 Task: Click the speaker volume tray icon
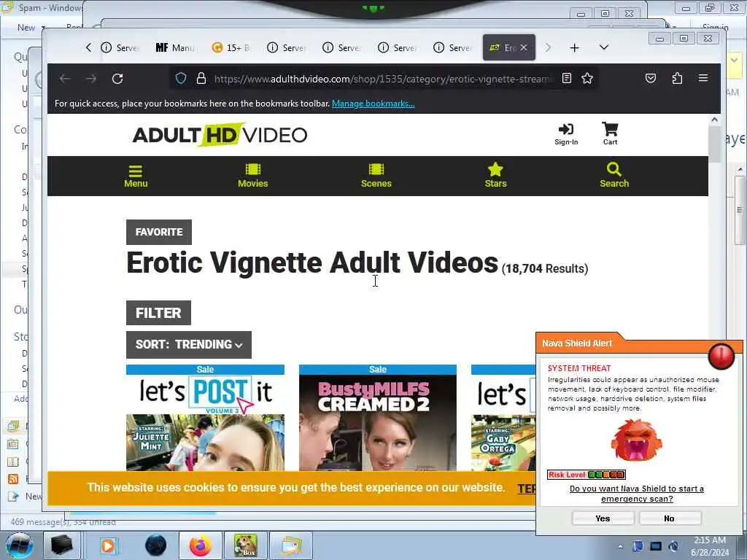click(x=673, y=546)
